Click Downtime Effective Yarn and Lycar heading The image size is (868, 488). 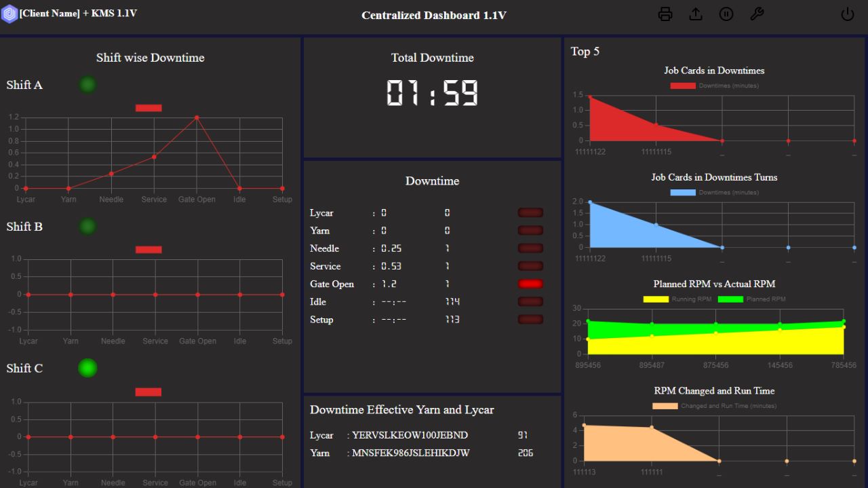point(402,410)
